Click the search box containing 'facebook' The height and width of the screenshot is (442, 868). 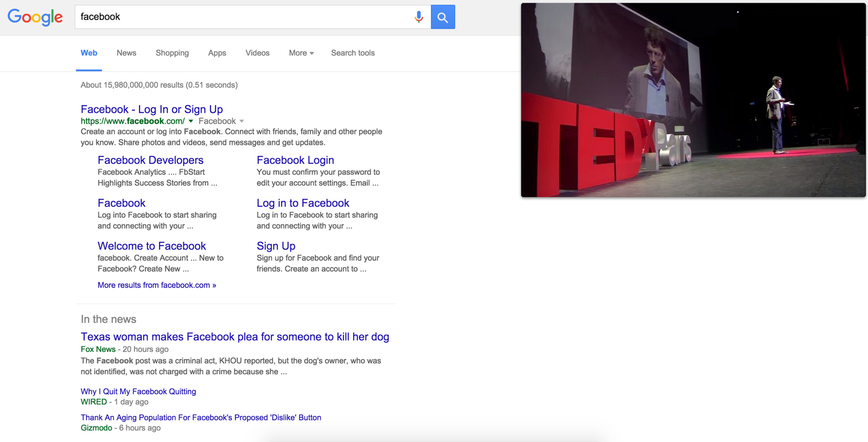coord(253,17)
